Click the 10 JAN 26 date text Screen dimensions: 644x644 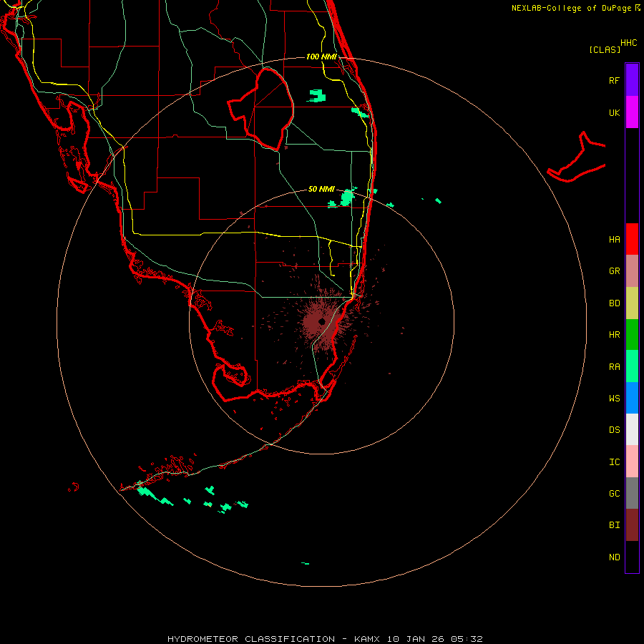click(415, 639)
